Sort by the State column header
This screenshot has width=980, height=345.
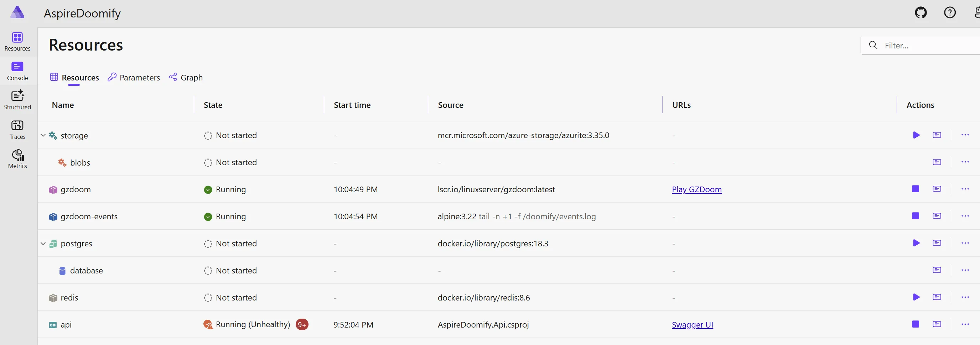(x=213, y=105)
